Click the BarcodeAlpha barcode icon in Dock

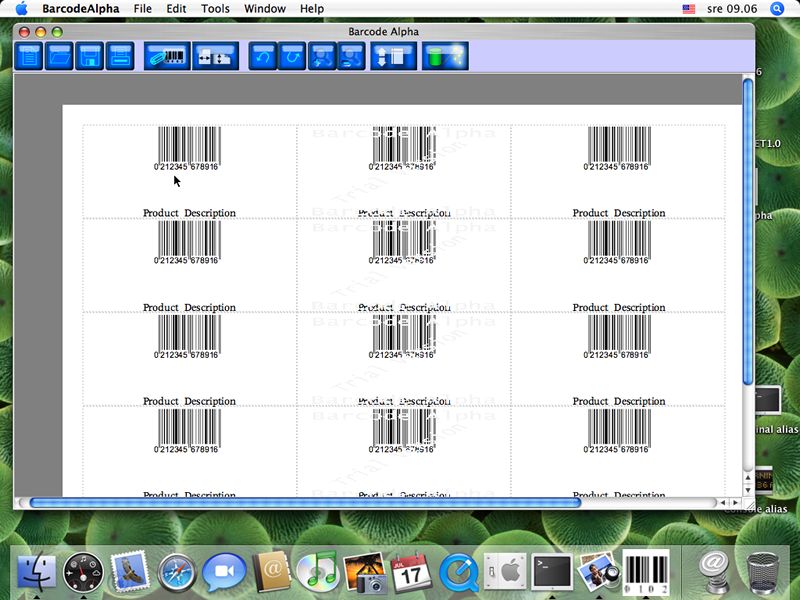(645, 572)
